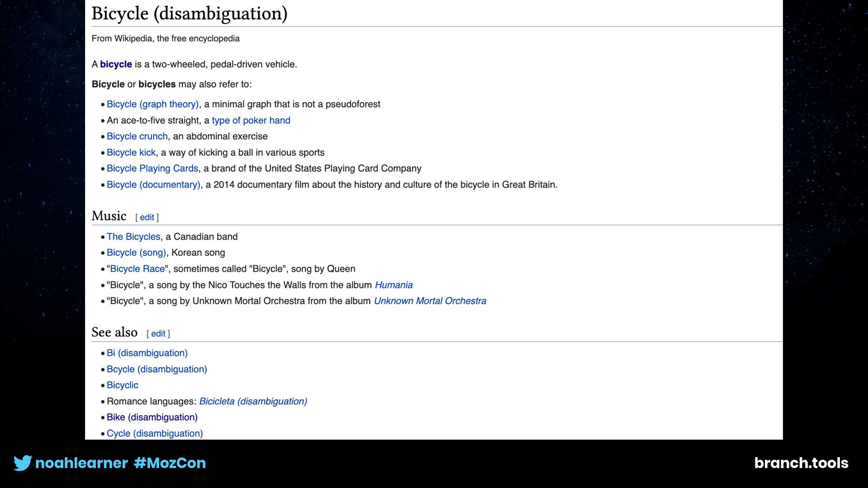Open the bold 'bicycle' article link
This screenshot has width=868, height=488.
116,64
